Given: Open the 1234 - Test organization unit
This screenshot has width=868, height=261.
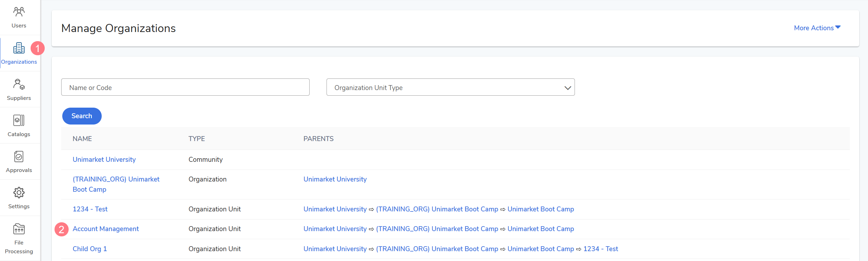Looking at the screenshot, I should point(90,209).
